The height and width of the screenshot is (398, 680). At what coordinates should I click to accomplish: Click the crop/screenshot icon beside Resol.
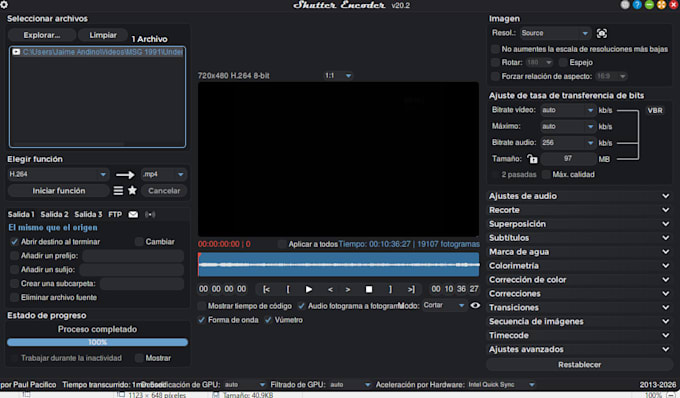point(602,33)
